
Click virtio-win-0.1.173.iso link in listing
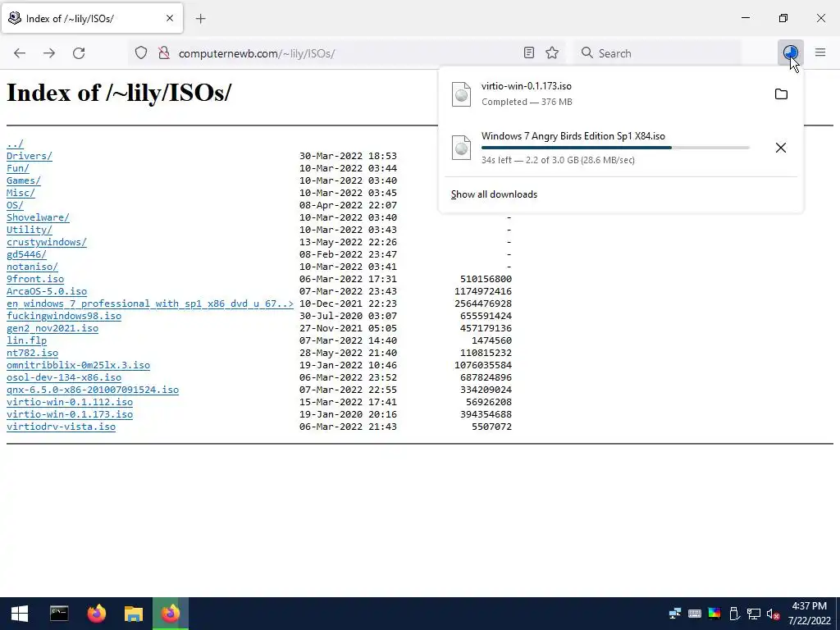tap(70, 414)
